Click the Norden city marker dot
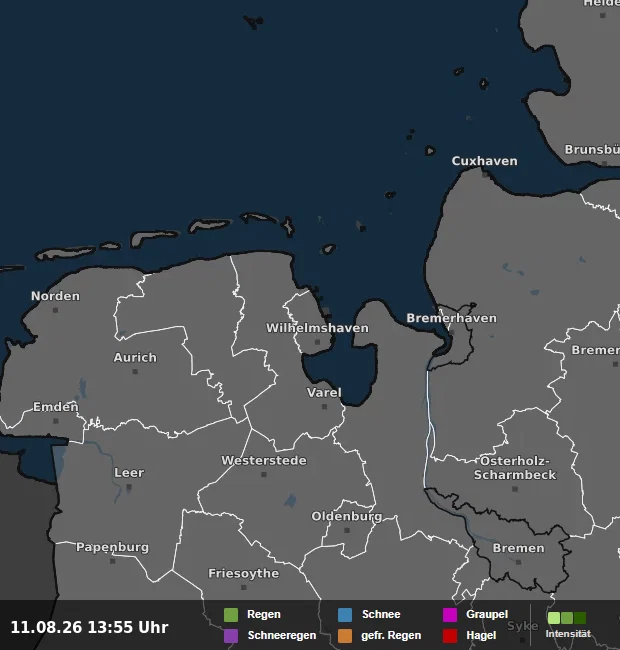The height and width of the screenshot is (650, 620). [56, 310]
